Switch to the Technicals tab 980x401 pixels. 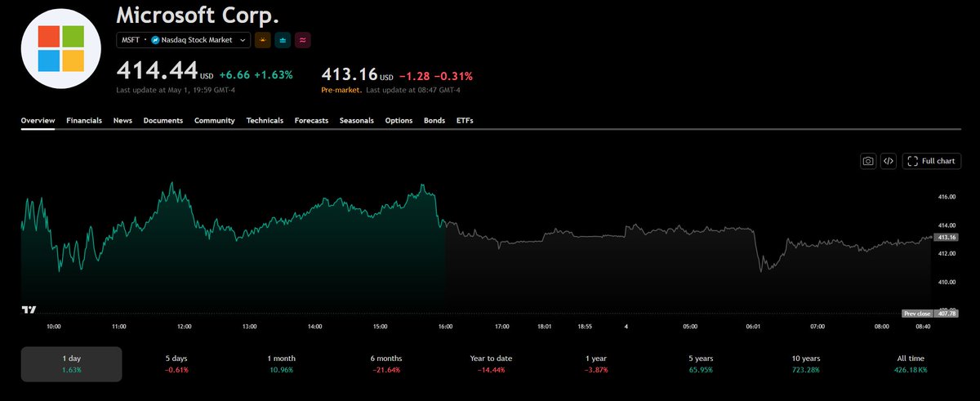coord(265,120)
